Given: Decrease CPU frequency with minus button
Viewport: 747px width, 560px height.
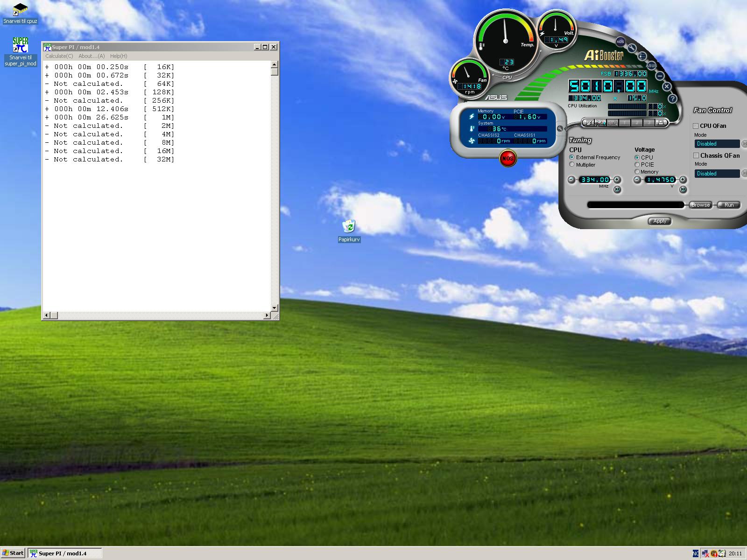Looking at the screenshot, I should [572, 180].
